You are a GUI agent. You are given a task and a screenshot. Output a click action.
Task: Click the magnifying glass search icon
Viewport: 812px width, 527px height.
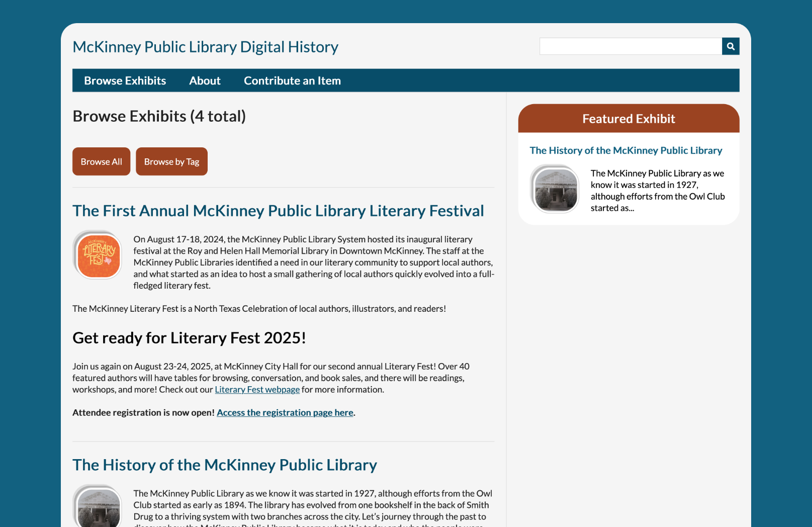[x=731, y=46]
